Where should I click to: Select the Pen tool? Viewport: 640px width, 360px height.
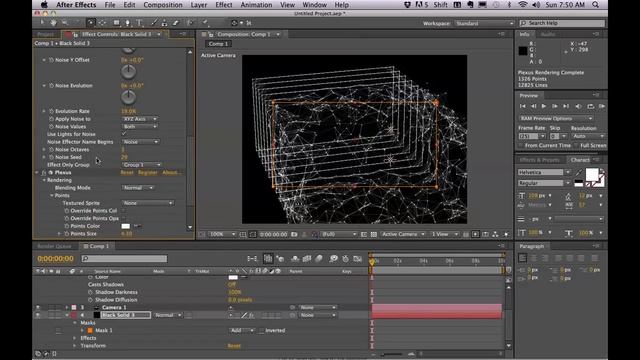click(x=128, y=23)
